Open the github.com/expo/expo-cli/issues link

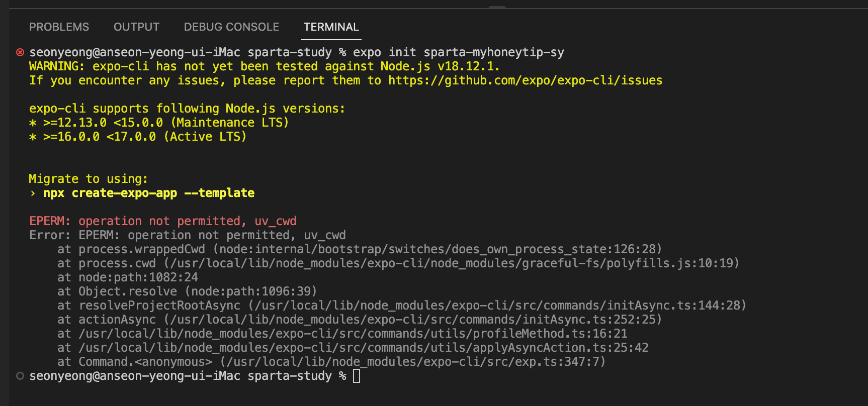pos(525,80)
